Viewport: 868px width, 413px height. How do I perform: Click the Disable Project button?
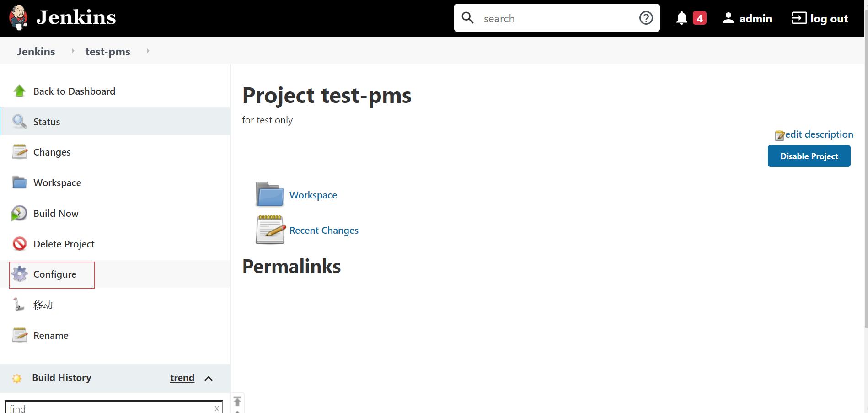[x=809, y=156]
